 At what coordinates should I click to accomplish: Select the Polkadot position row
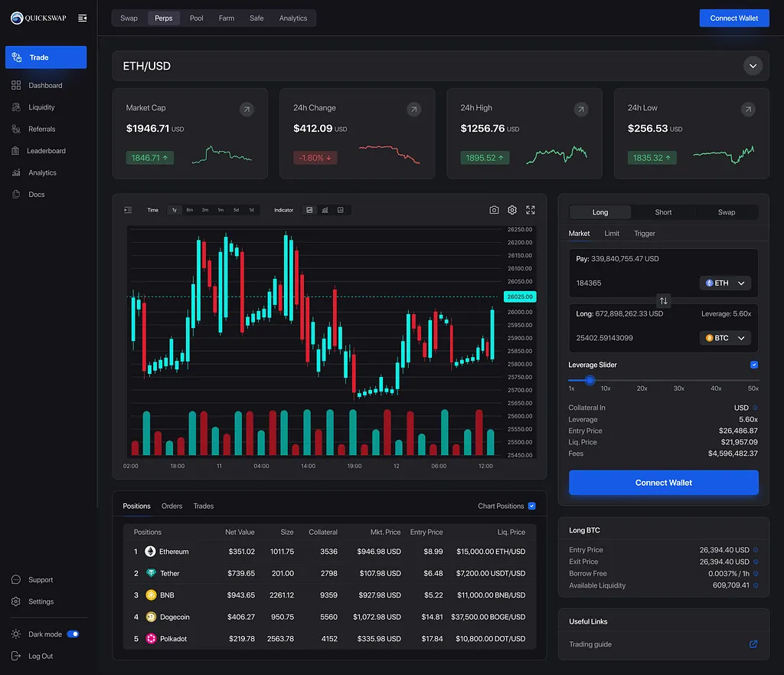coord(329,638)
